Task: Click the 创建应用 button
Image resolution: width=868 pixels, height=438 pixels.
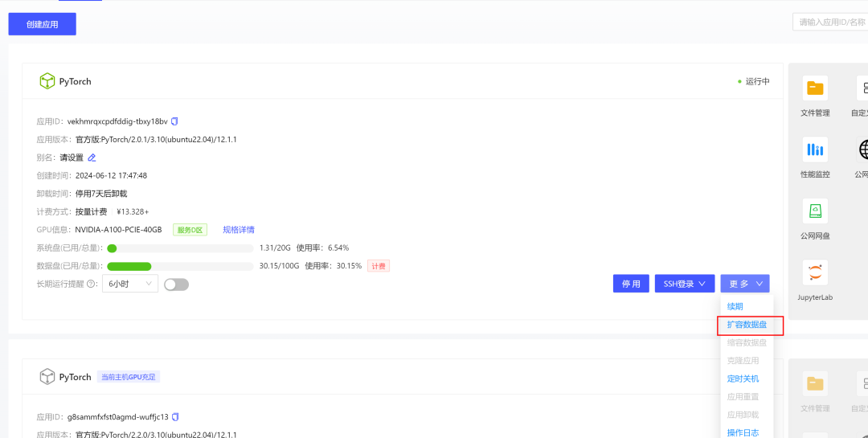Action: pyautogui.click(x=42, y=24)
